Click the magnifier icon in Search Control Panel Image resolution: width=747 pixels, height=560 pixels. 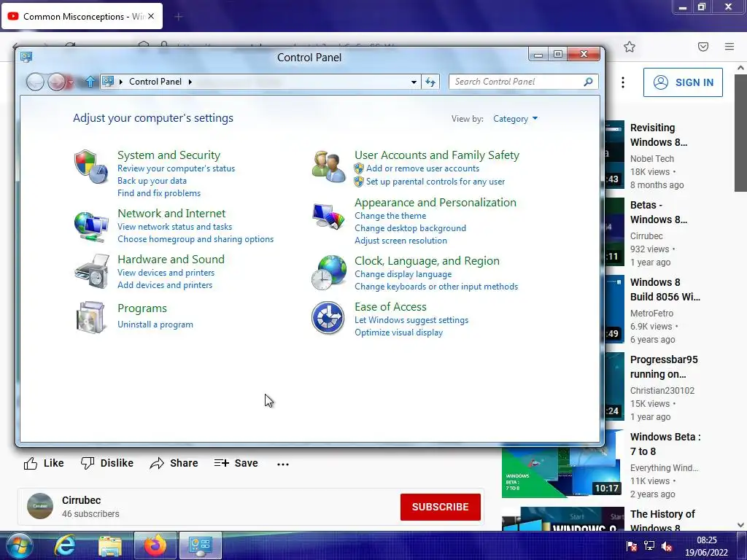pyautogui.click(x=589, y=82)
